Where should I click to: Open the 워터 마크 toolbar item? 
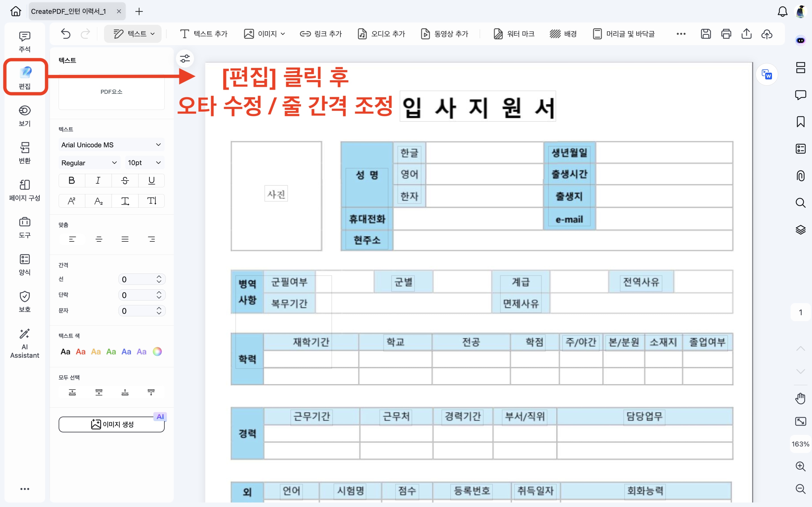coord(514,34)
